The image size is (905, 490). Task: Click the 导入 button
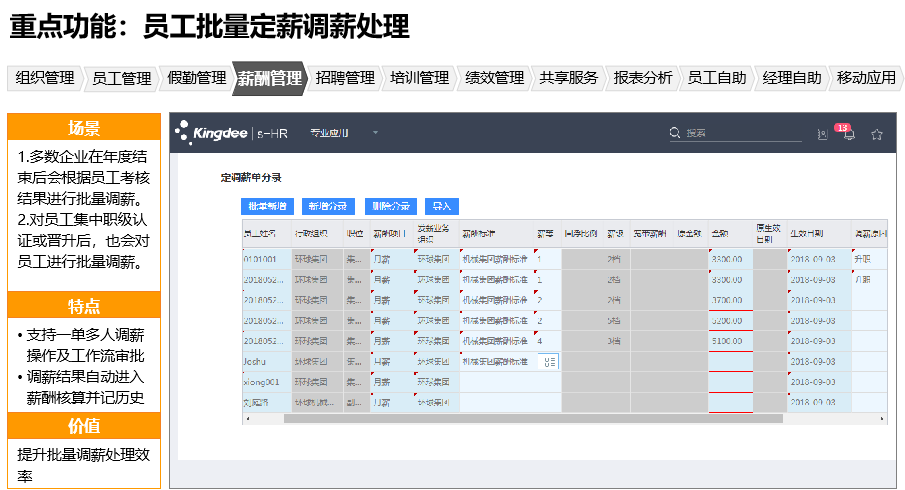(x=442, y=206)
